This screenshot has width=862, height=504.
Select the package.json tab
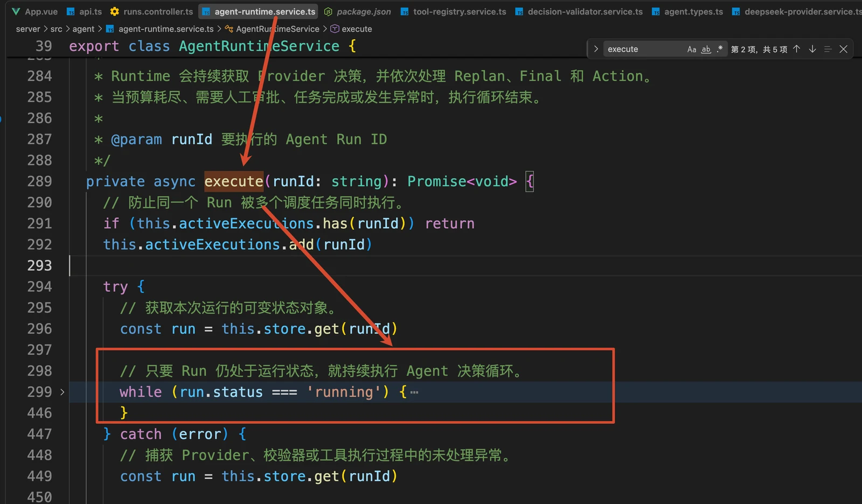[x=358, y=11]
